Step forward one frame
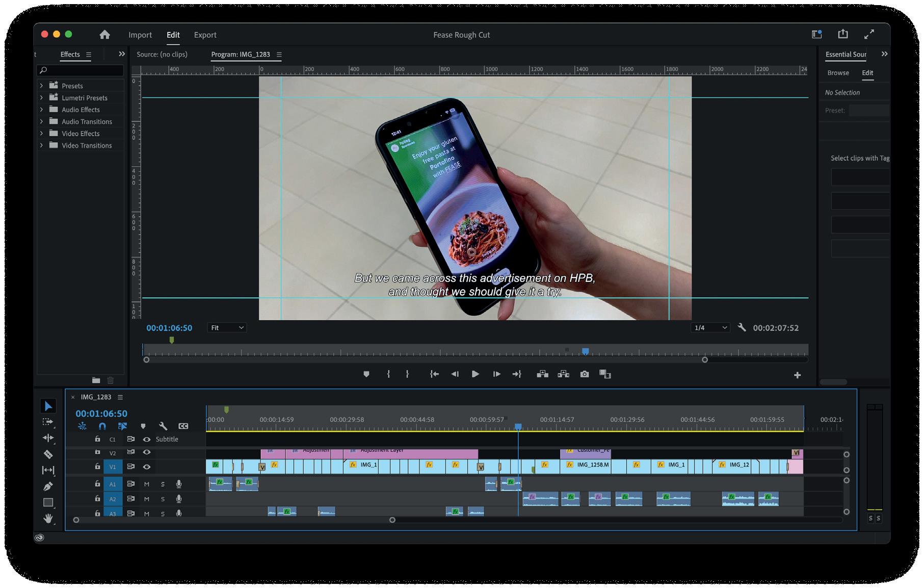 coord(496,374)
